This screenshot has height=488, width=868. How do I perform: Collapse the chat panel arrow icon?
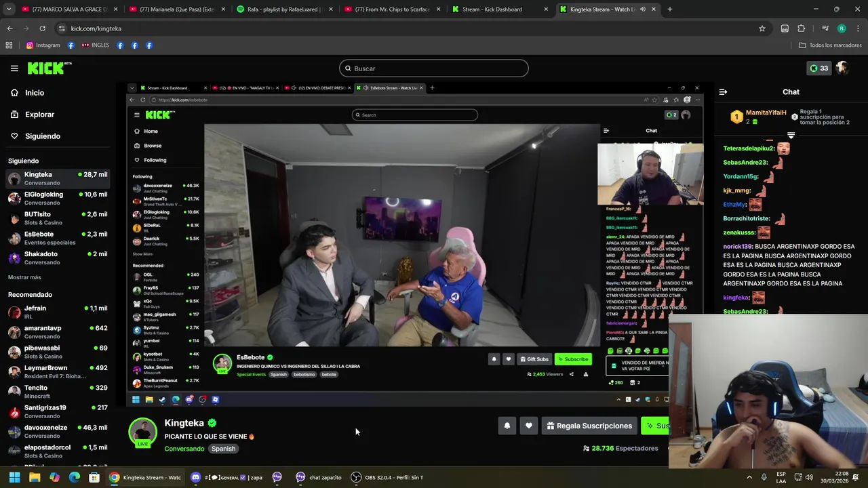(723, 92)
